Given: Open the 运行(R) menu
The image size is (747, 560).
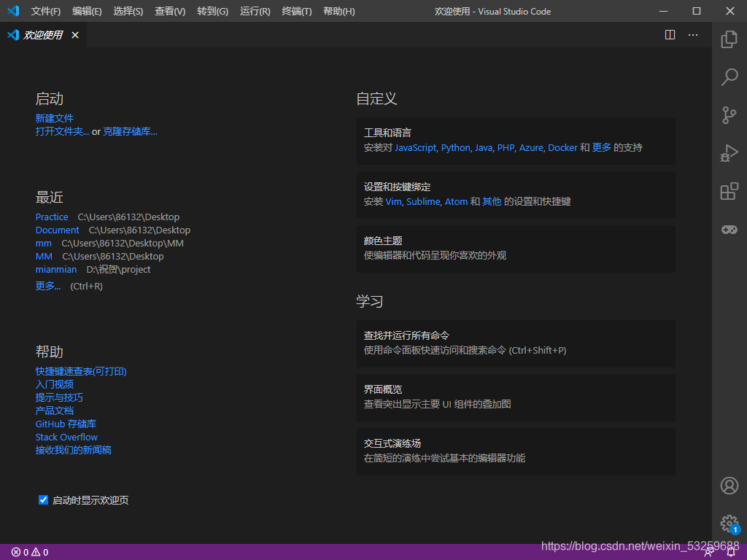Looking at the screenshot, I should [255, 11].
